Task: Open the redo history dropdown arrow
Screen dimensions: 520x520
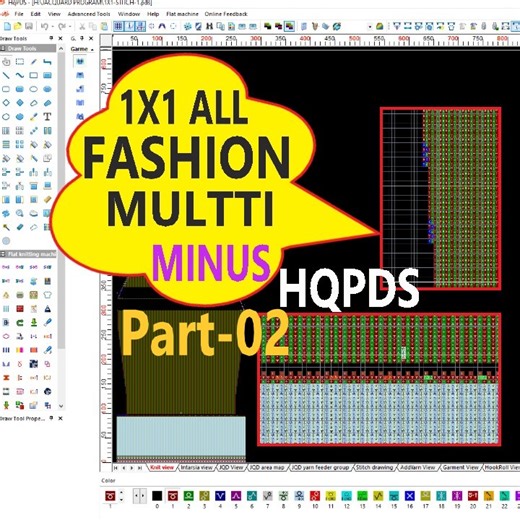Action: (x=70, y=26)
